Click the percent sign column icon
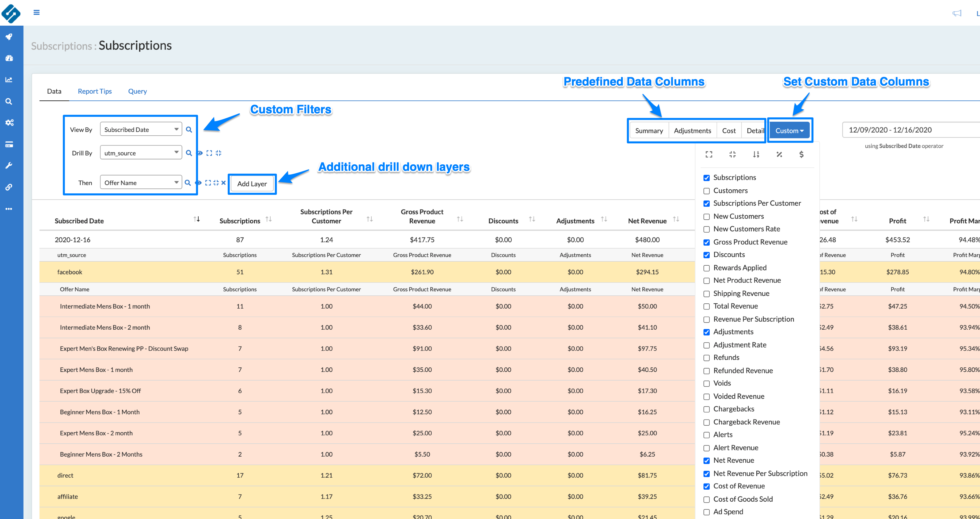This screenshot has width=980, height=519. [779, 154]
